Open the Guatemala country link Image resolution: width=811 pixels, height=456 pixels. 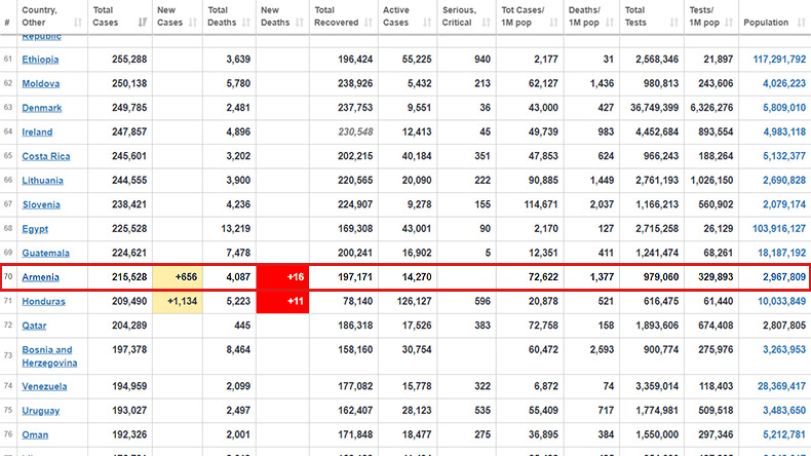coord(46,253)
